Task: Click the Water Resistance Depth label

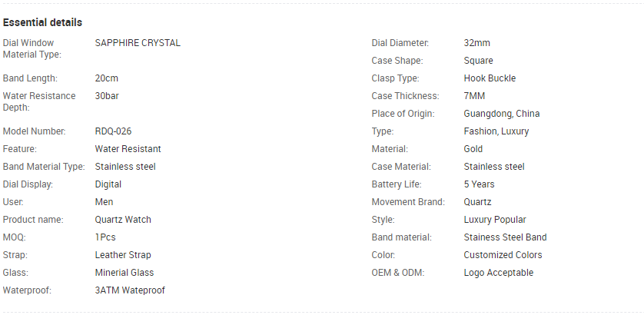Action: [x=39, y=102]
